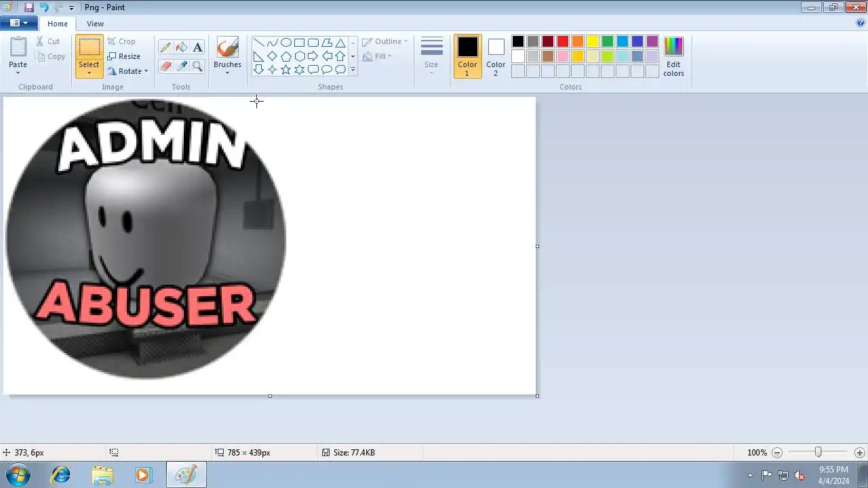Switch to the Home ribbon tab

[57, 24]
